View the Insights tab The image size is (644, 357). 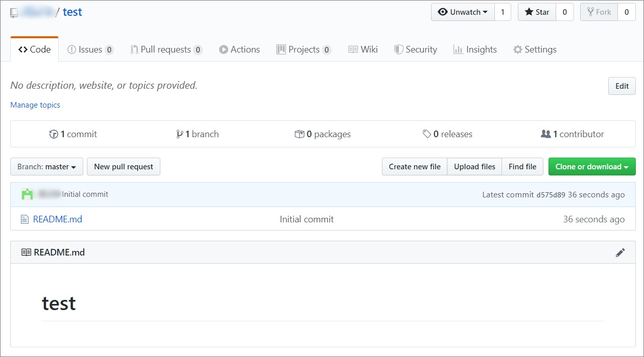coord(475,49)
